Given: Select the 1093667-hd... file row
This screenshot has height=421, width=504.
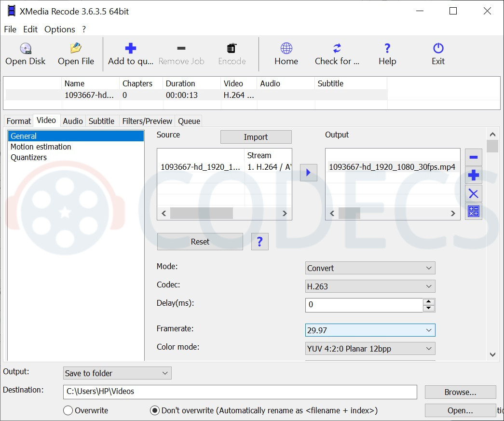Looking at the screenshot, I should pyautogui.click(x=196, y=95).
